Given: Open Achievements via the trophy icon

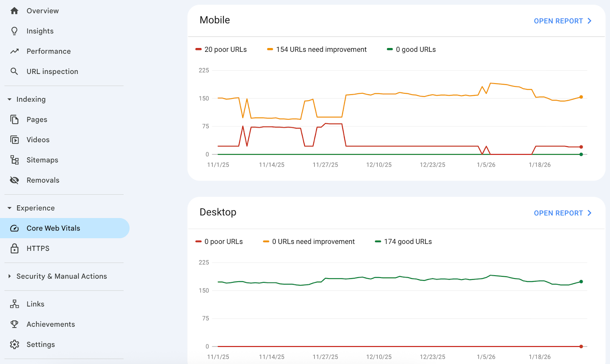Looking at the screenshot, I should (x=14, y=324).
